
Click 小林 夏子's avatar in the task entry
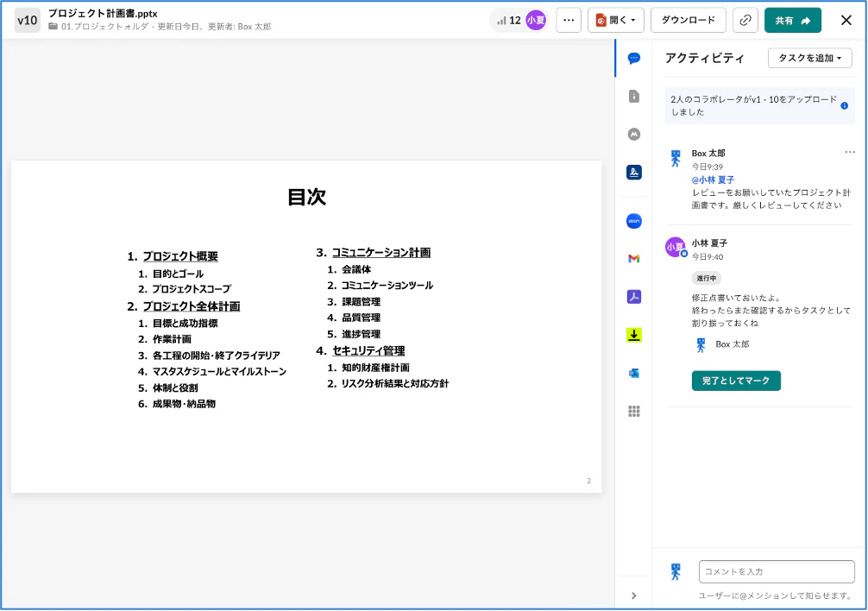point(676,247)
